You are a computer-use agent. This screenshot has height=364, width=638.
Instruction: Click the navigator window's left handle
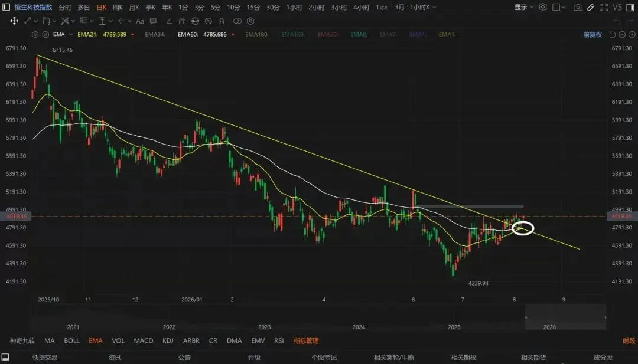click(x=526, y=317)
